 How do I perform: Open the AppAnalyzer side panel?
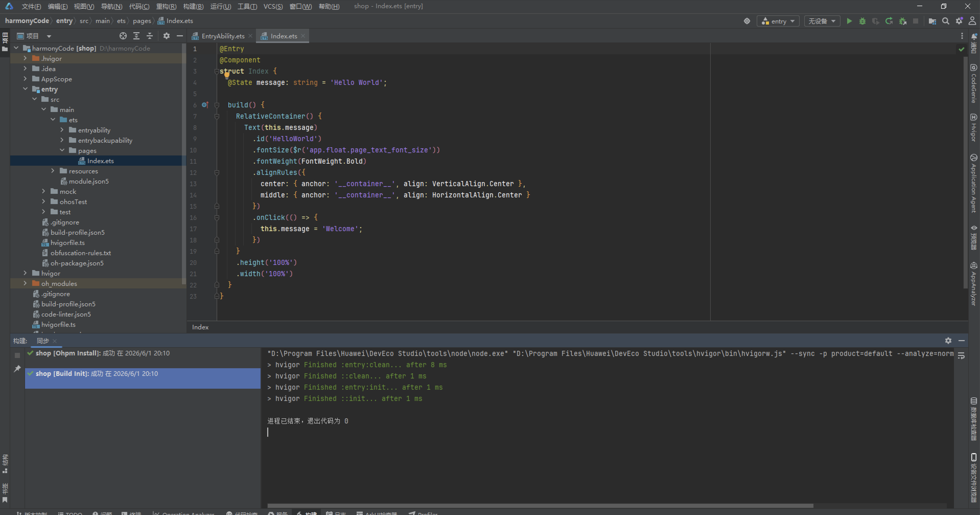(x=974, y=284)
